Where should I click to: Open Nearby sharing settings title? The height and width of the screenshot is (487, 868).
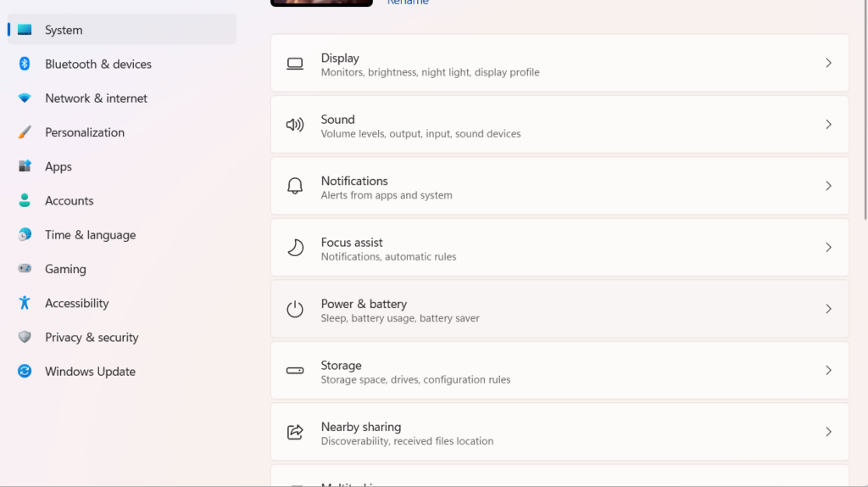point(361,427)
